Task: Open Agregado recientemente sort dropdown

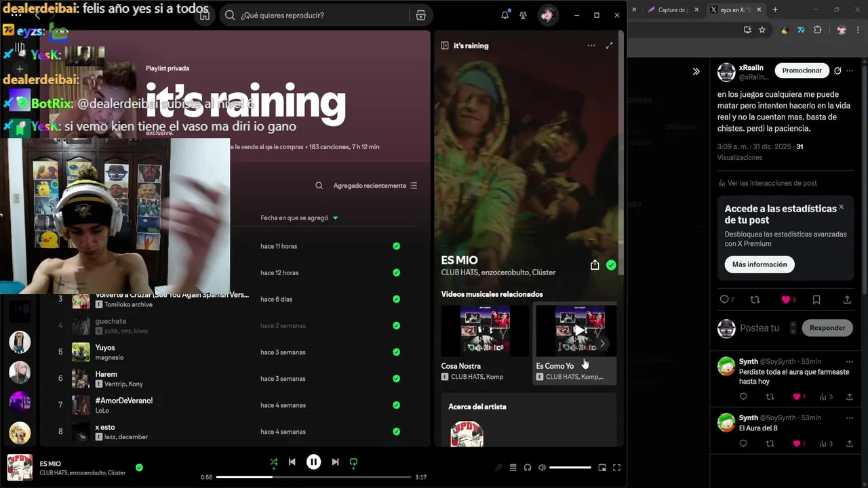Action: tap(375, 186)
